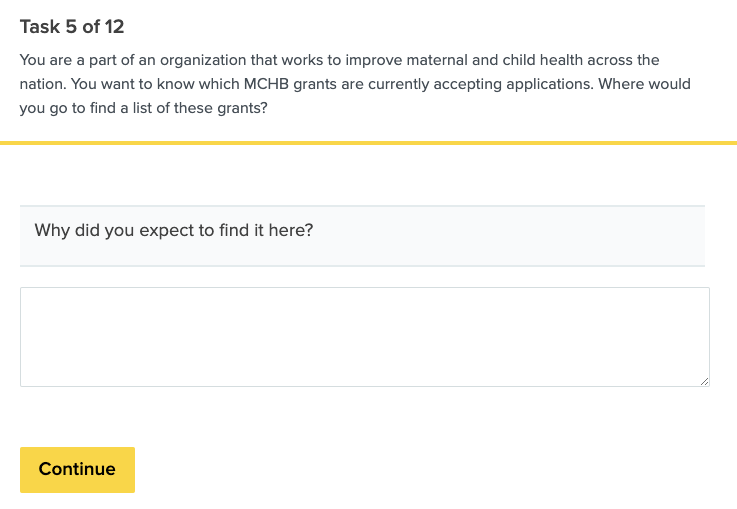This screenshot has width=737, height=509.
Task: Click the 'Why did you expect' question label
Action: point(174,230)
